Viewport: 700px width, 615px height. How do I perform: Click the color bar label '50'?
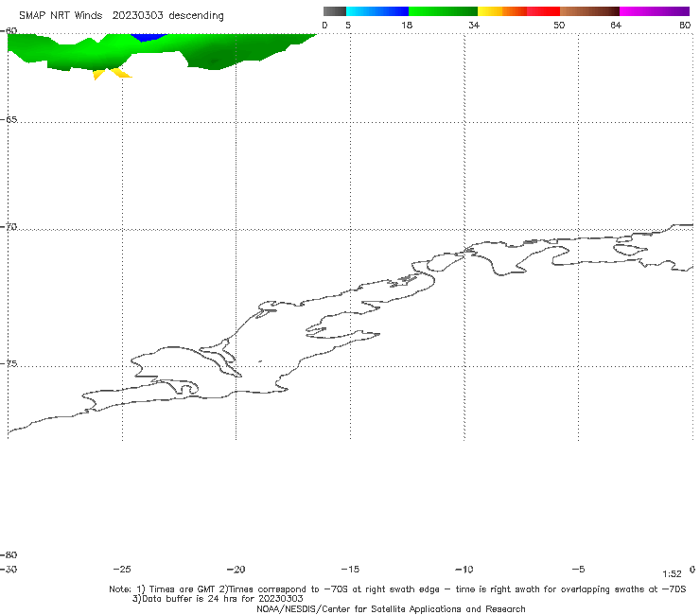(x=559, y=25)
